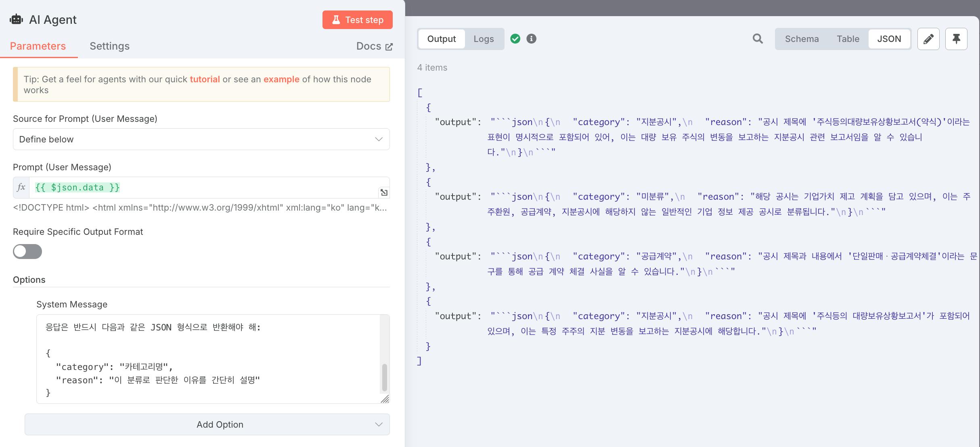Click the DOCTYPE html preview text

point(200,207)
